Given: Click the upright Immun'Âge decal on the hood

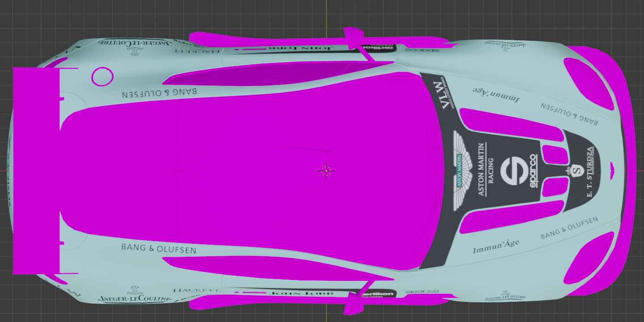Looking at the screenshot, I should point(496,246).
